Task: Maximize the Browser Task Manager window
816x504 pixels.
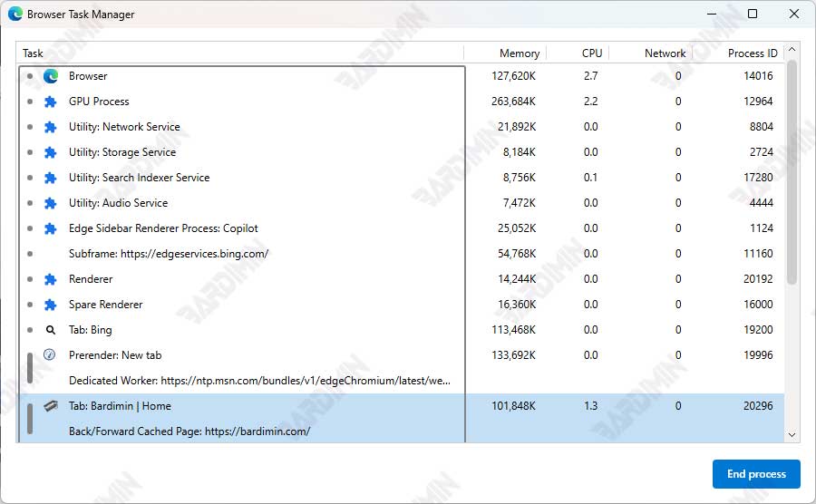Action: pyautogui.click(x=753, y=14)
